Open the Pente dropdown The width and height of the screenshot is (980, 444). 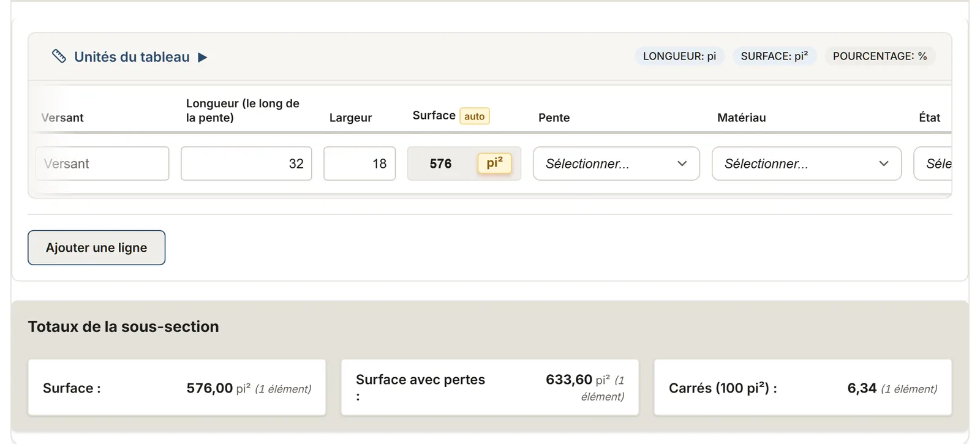(616, 164)
